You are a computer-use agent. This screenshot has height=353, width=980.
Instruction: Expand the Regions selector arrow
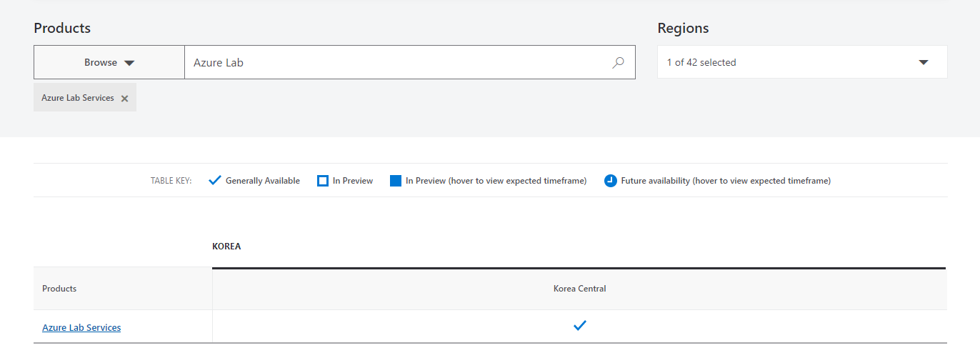(924, 62)
